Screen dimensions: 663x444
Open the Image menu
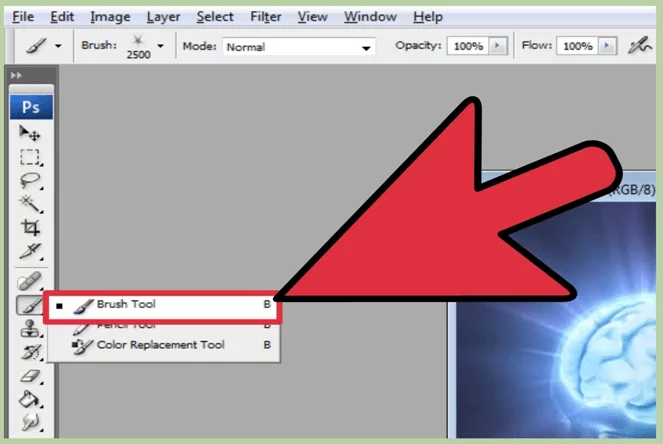(110, 17)
